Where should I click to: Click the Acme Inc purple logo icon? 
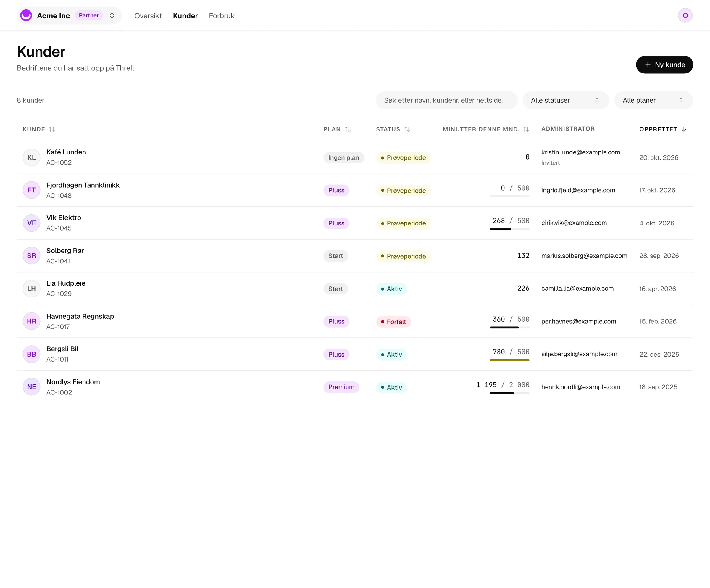pos(26,16)
